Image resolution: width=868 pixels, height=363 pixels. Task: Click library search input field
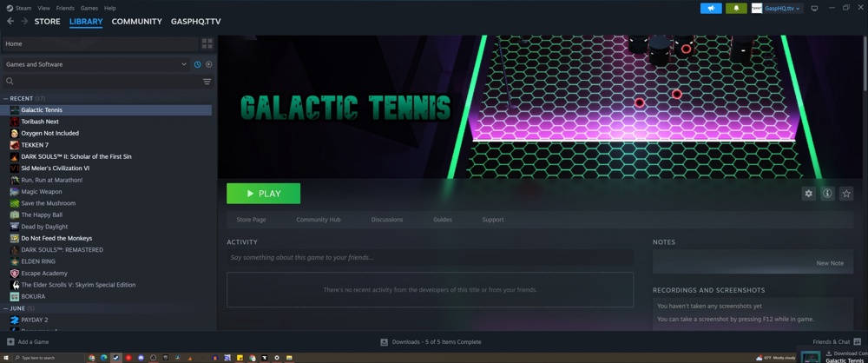[x=108, y=82]
